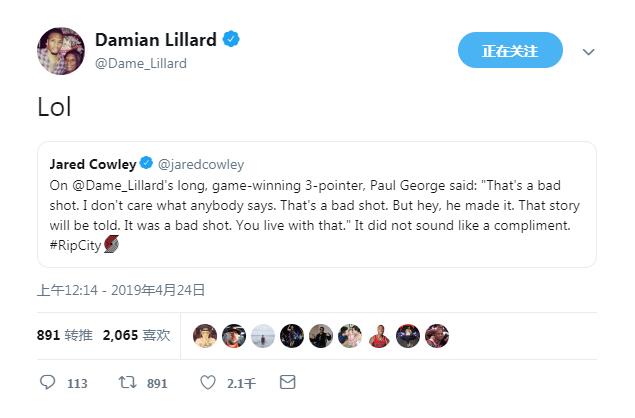Open Damian Lillard's profile picture
Screen dimensions: 635x418
pos(61,51)
